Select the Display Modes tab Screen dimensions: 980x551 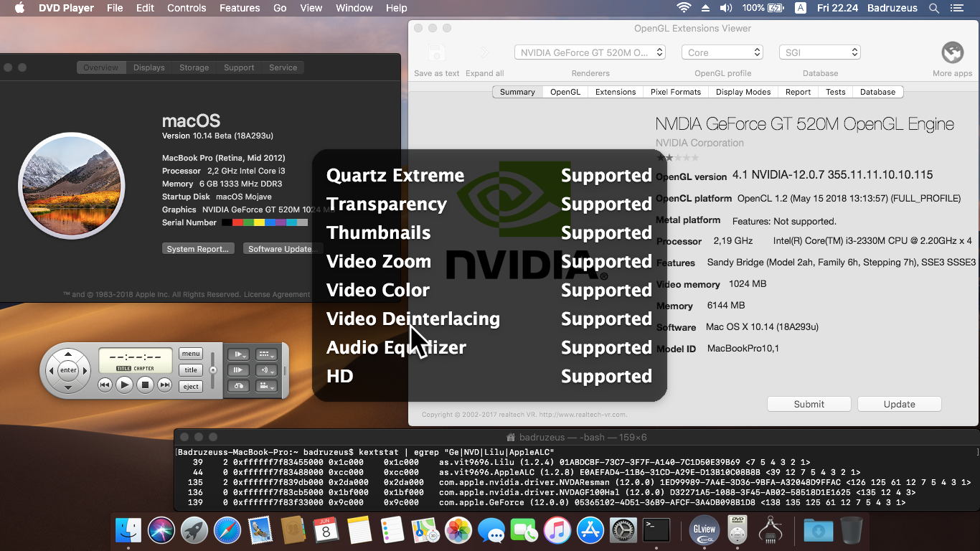pyautogui.click(x=743, y=92)
